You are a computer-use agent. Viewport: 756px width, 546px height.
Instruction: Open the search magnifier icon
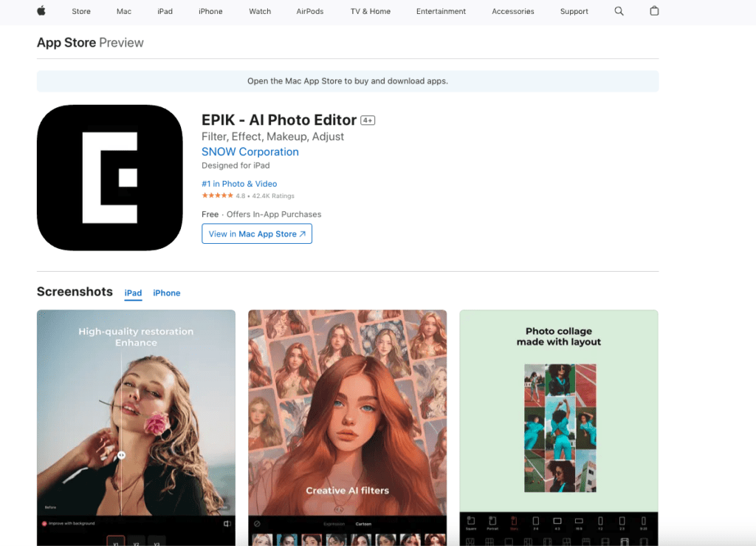tap(619, 11)
